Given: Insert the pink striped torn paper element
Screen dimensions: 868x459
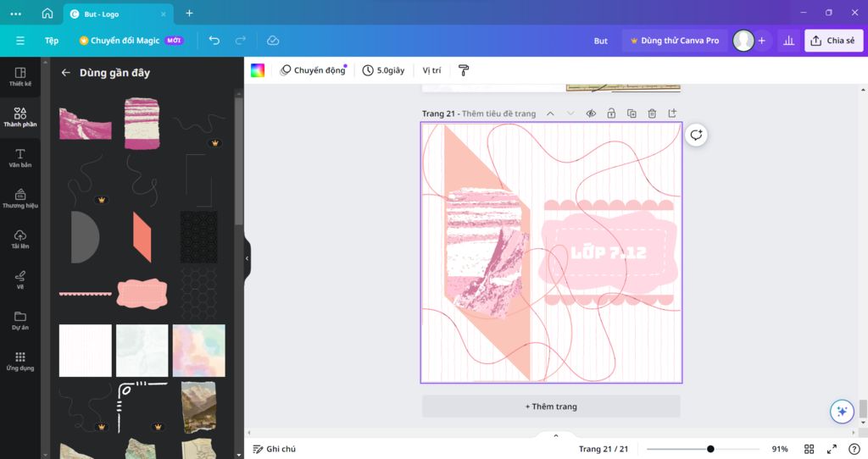Looking at the screenshot, I should tap(142, 124).
